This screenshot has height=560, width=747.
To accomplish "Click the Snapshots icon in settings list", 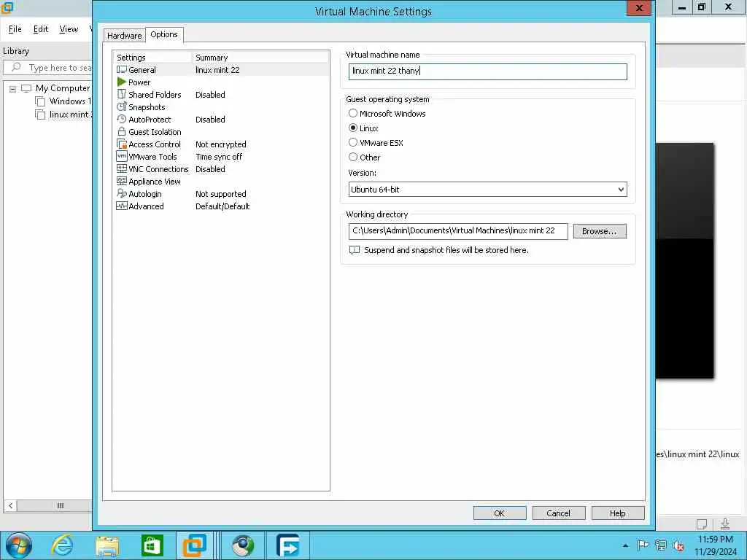I will click(122, 107).
